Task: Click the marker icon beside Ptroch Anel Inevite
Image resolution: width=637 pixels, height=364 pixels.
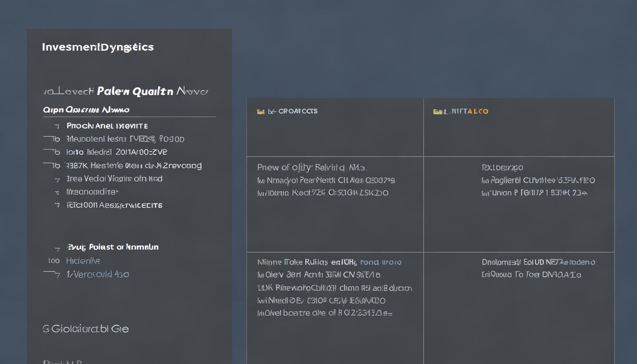Action: tap(57, 126)
